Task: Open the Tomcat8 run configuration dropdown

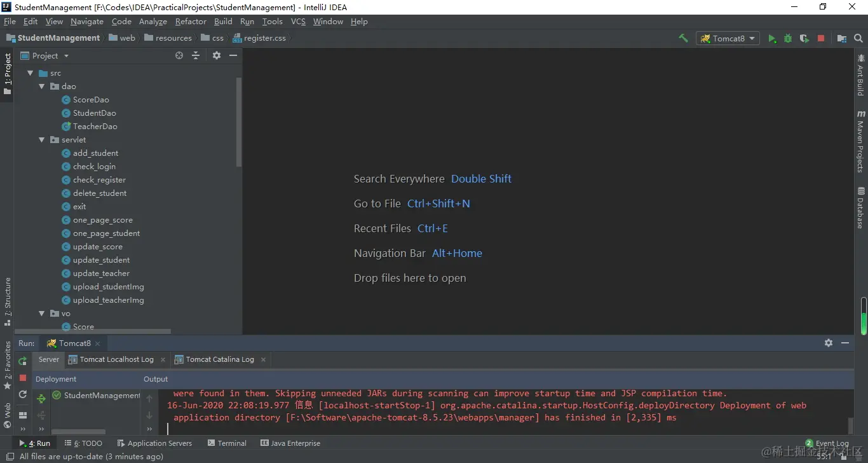Action: tap(728, 38)
